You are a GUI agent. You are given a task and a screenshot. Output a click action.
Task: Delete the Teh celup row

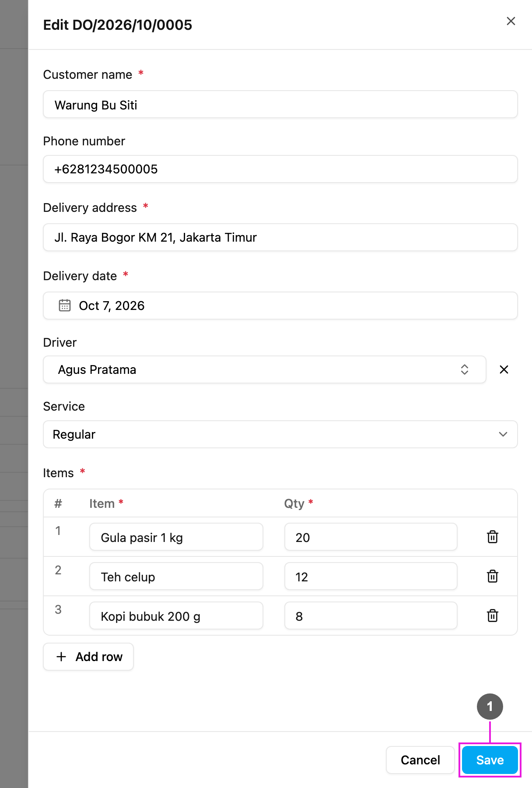pos(493,576)
